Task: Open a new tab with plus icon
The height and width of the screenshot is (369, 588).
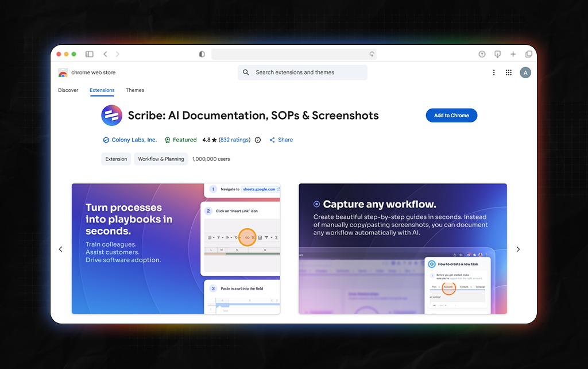Action: click(513, 54)
